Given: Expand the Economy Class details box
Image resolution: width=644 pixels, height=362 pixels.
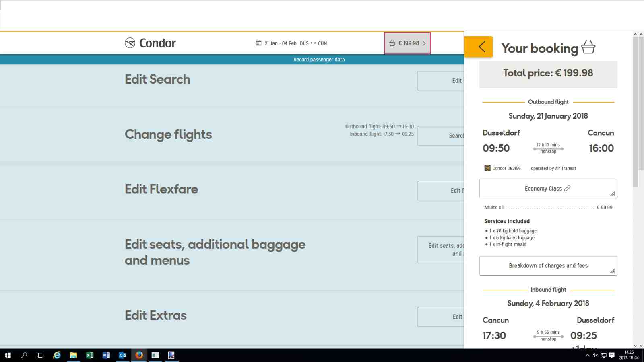Looking at the screenshot, I should pos(548,189).
